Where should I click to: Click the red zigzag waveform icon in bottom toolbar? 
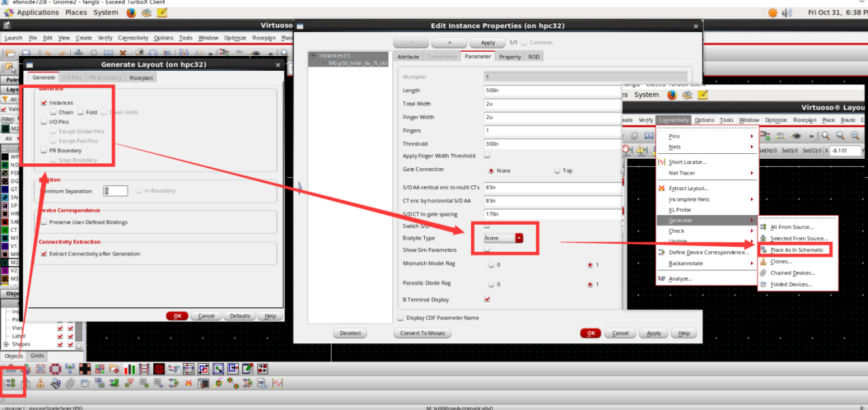(277, 383)
